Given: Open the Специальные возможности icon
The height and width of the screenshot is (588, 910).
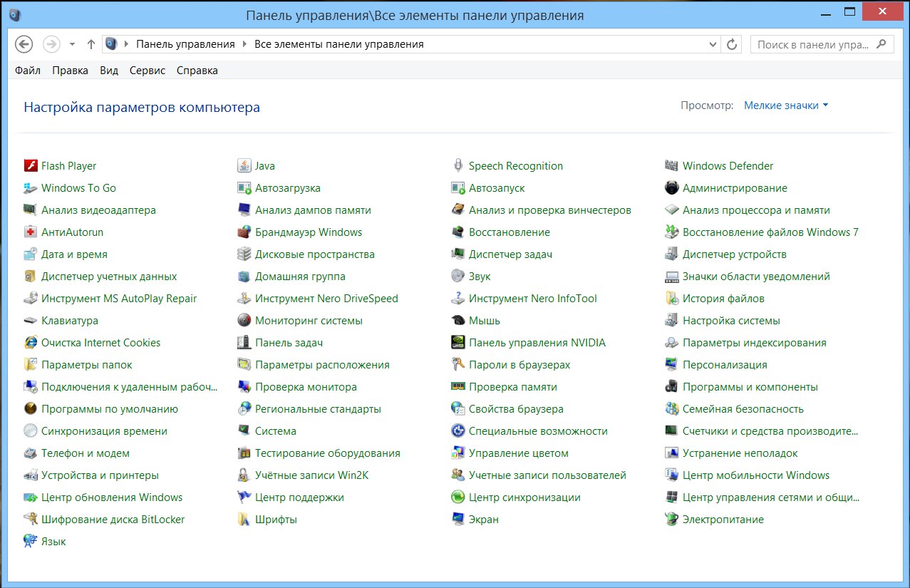Looking at the screenshot, I should [458, 431].
